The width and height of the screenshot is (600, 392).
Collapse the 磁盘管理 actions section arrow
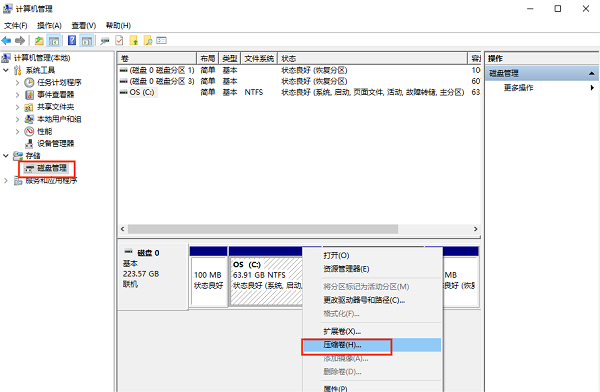pyautogui.click(x=592, y=73)
